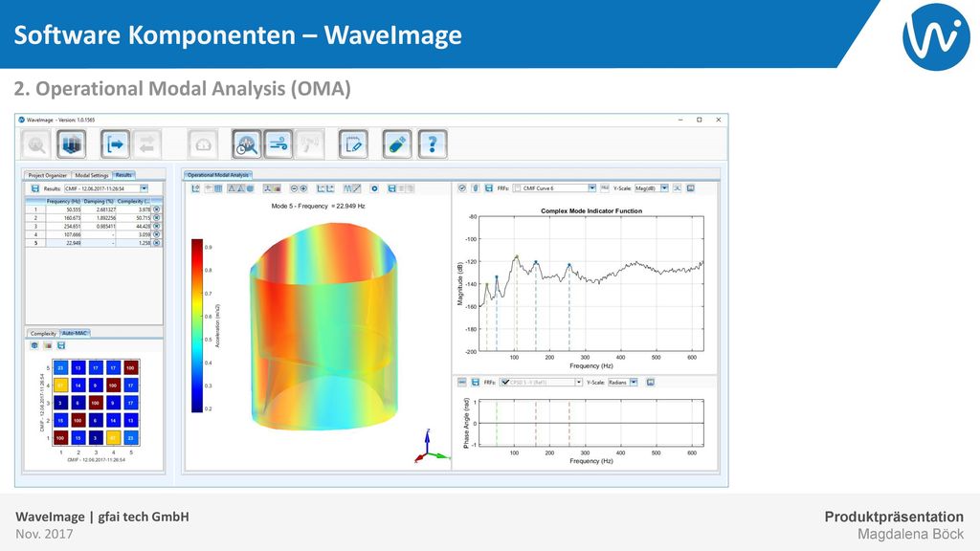Image resolution: width=980 pixels, height=551 pixels.
Task: Open the Results dataset dropdown
Action: [144, 188]
